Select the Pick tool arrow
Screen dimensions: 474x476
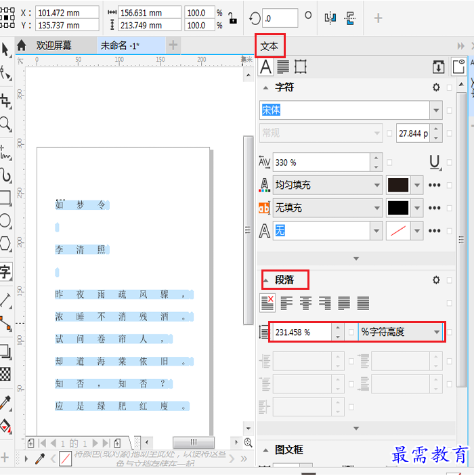5,50
